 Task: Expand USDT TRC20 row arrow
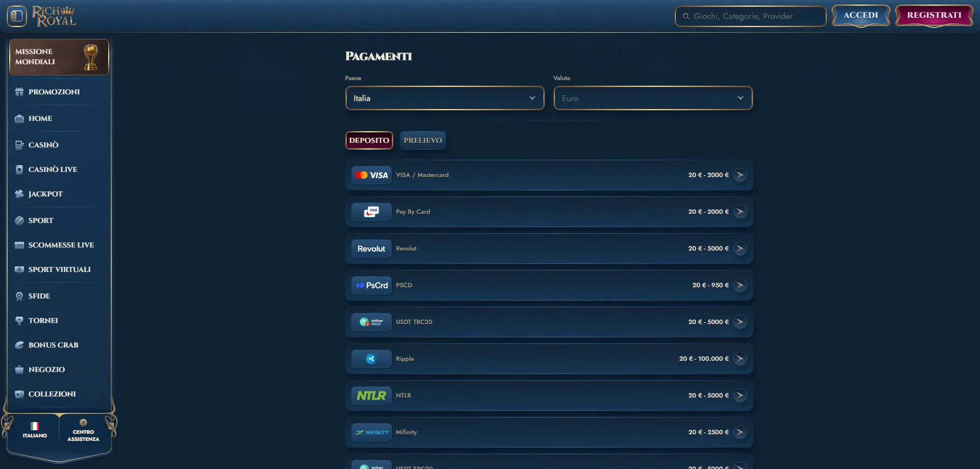click(740, 322)
